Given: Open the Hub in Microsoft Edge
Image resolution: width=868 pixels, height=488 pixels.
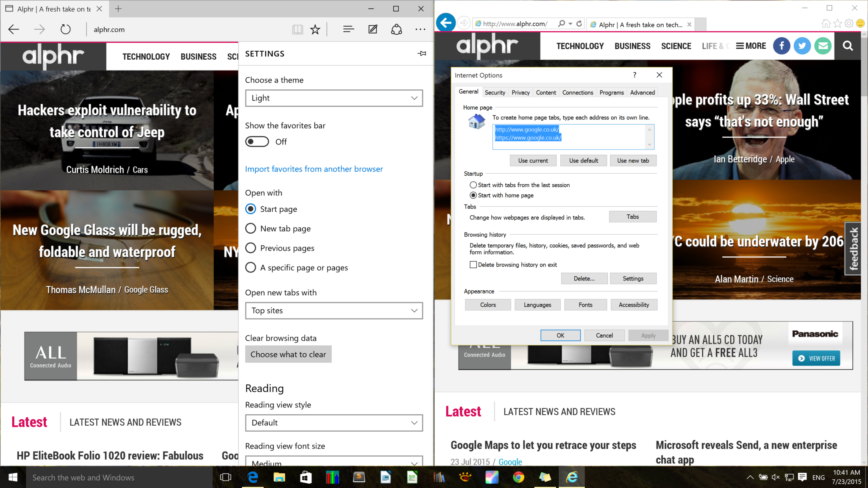Looking at the screenshot, I should [x=348, y=29].
